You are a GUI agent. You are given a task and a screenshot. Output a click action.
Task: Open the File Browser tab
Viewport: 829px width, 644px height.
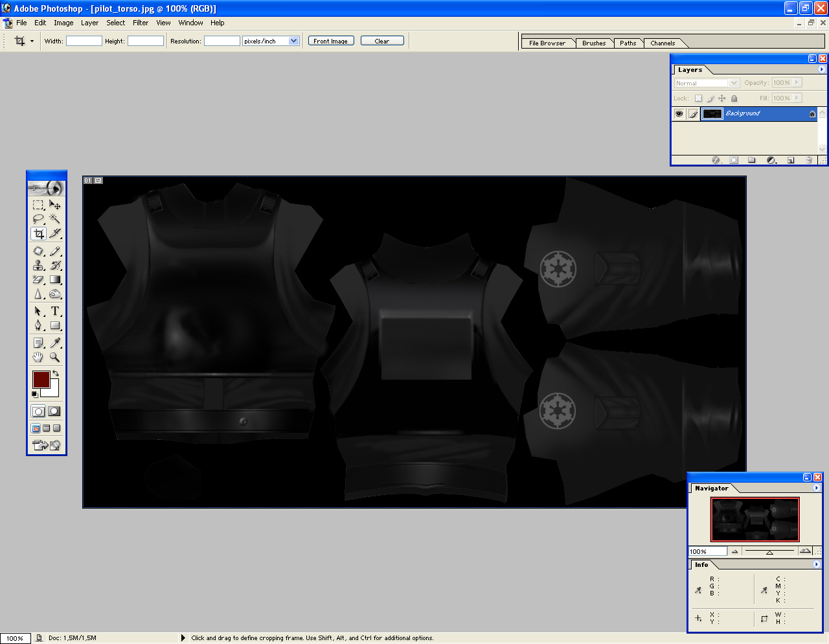coord(547,43)
